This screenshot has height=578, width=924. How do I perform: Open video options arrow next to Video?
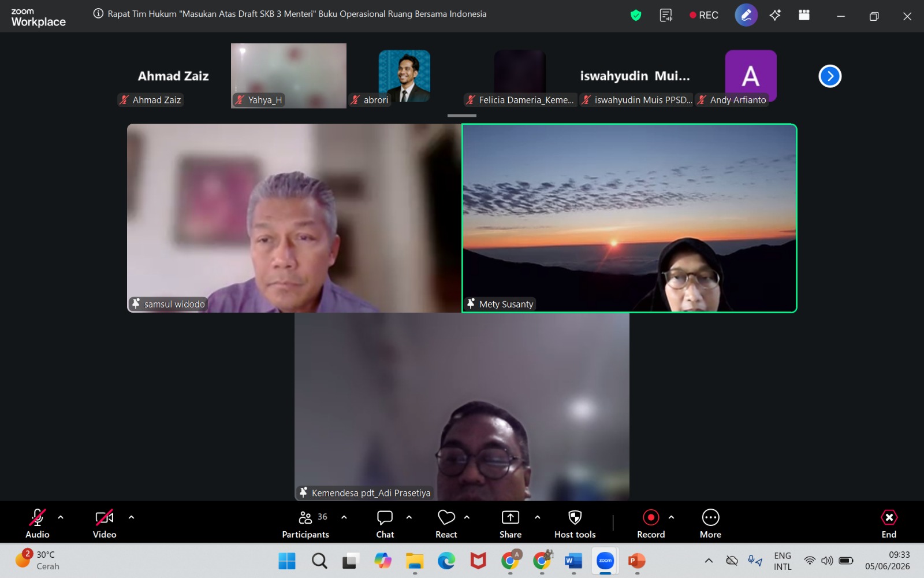131,517
